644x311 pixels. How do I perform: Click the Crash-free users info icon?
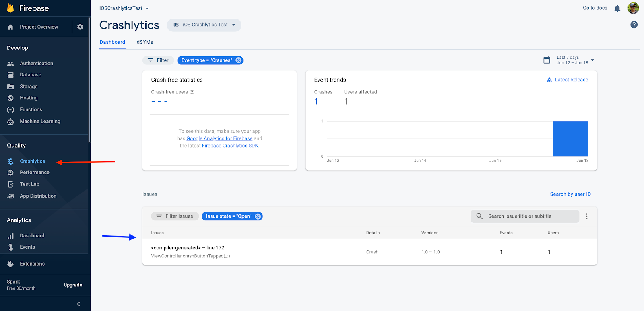(x=192, y=92)
